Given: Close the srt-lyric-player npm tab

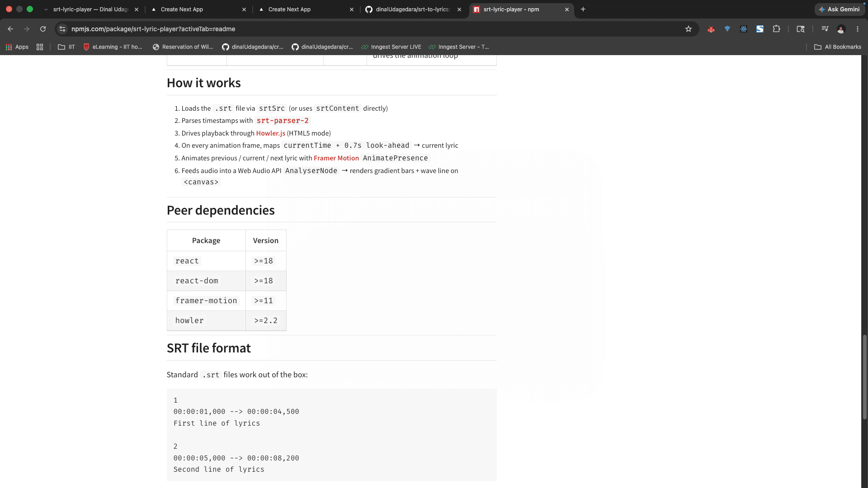Looking at the screenshot, I should click(x=567, y=9).
